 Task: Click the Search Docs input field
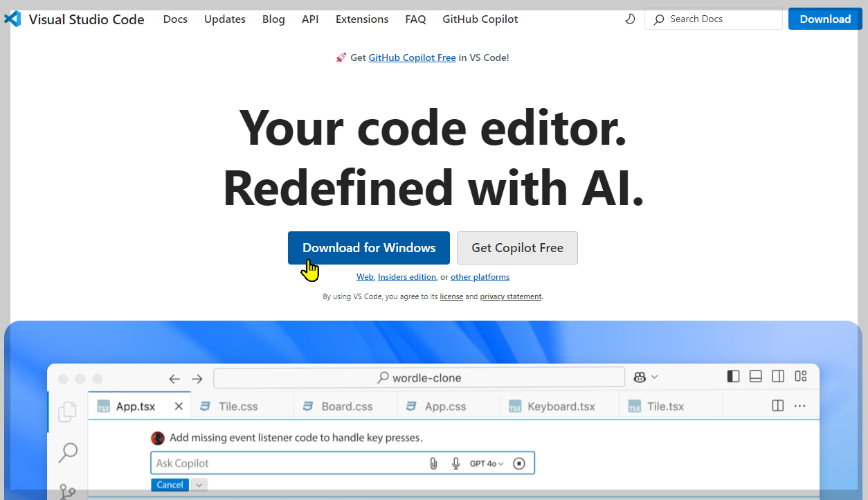pos(714,19)
